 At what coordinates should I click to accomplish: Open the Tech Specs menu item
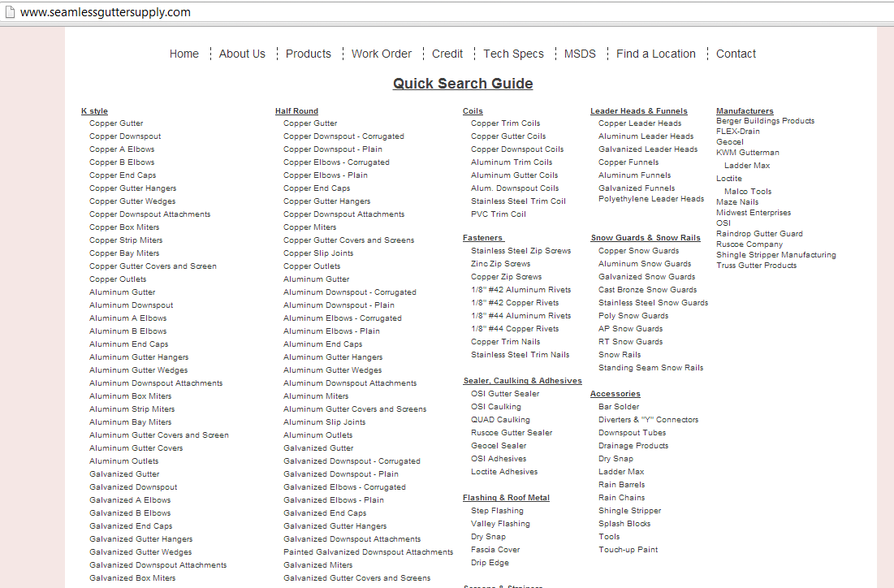pos(513,54)
